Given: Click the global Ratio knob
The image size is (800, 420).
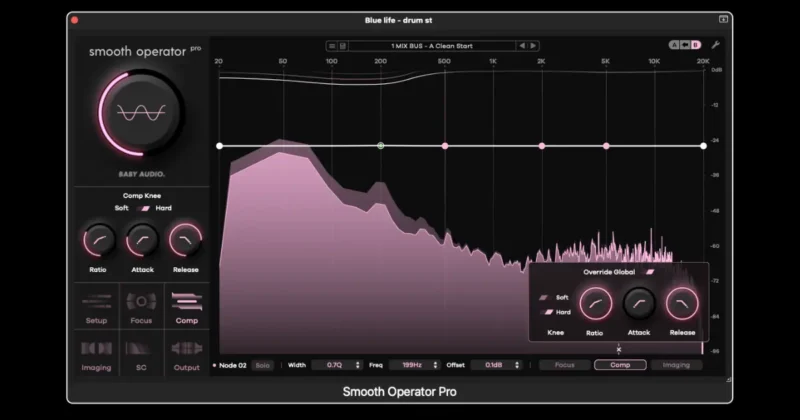Looking at the screenshot, I should (x=98, y=240).
